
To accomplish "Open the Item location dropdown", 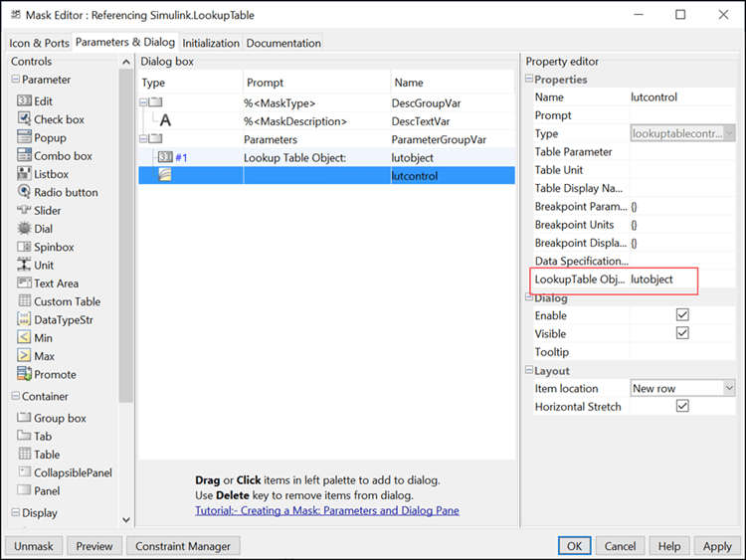I will tap(729, 388).
